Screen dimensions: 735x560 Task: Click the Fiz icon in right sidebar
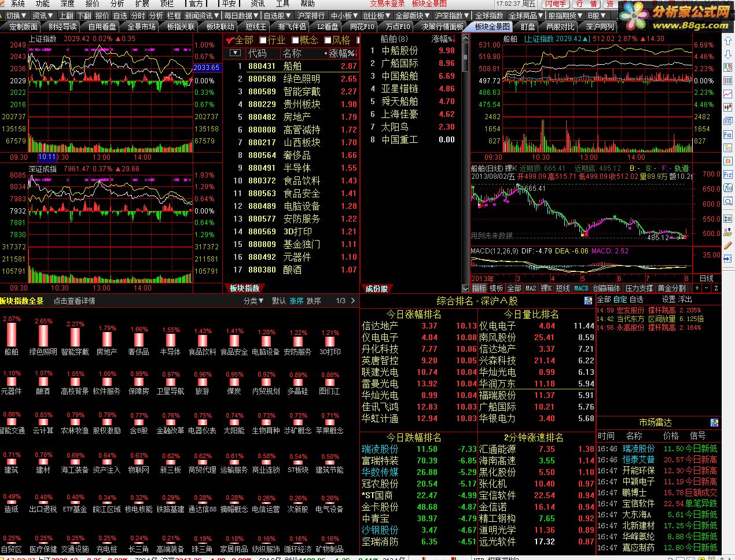(728, 174)
